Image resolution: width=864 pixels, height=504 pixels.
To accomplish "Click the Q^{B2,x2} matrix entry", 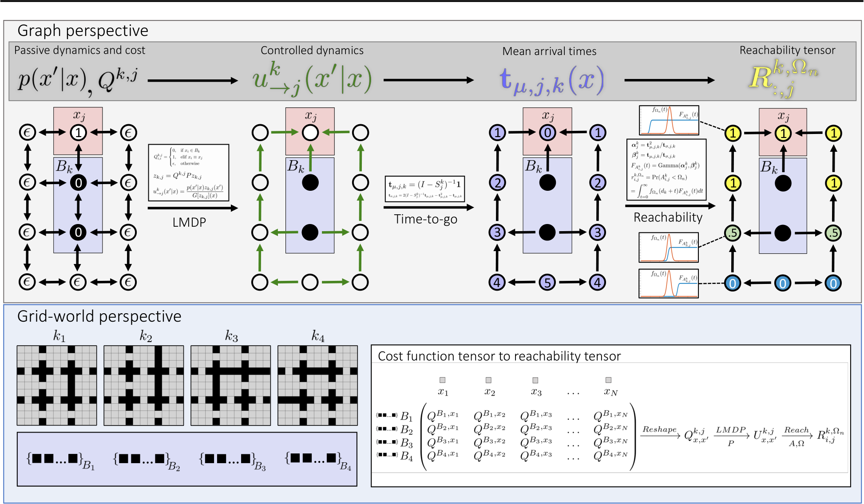I will tap(489, 429).
